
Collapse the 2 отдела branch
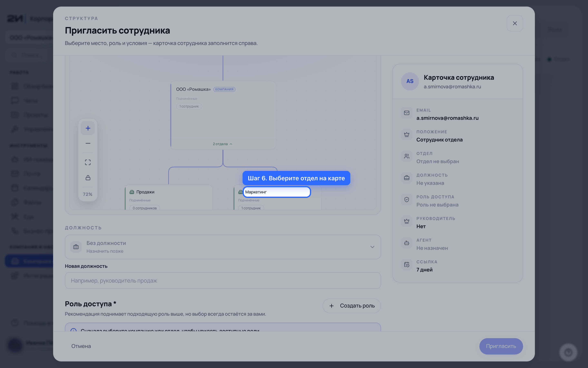pyautogui.click(x=223, y=144)
